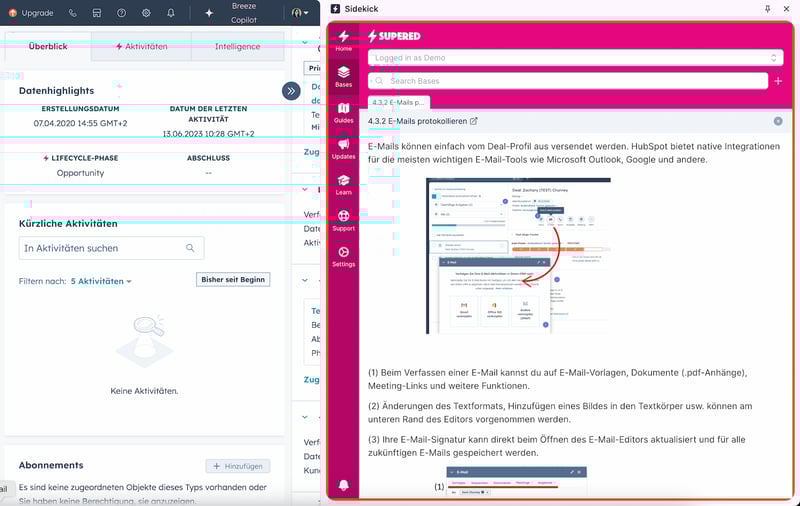Image resolution: width=800 pixels, height=506 pixels.
Task: Pin the Sidekick panel
Action: coord(767,8)
